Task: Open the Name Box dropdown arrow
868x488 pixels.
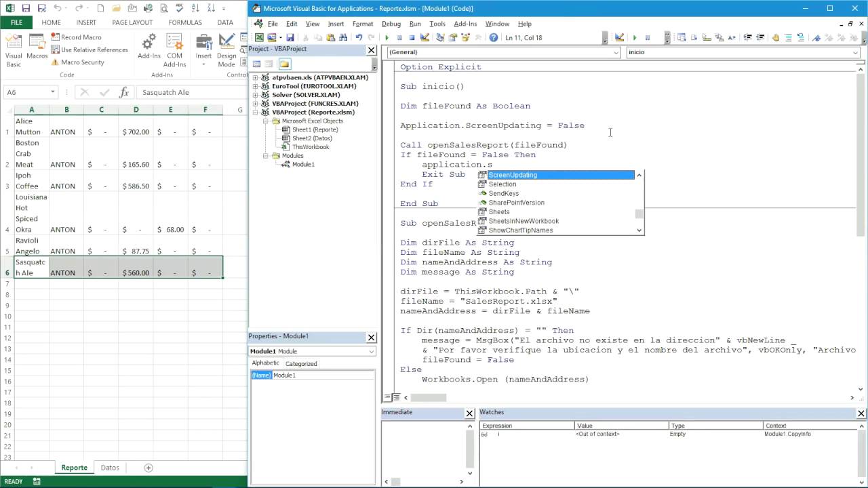Action: (53, 92)
